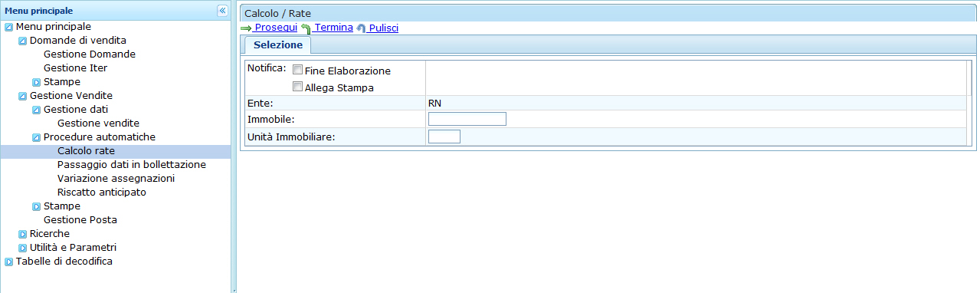Open Gestione vendite under Gestione dati

[x=98, y=123]
